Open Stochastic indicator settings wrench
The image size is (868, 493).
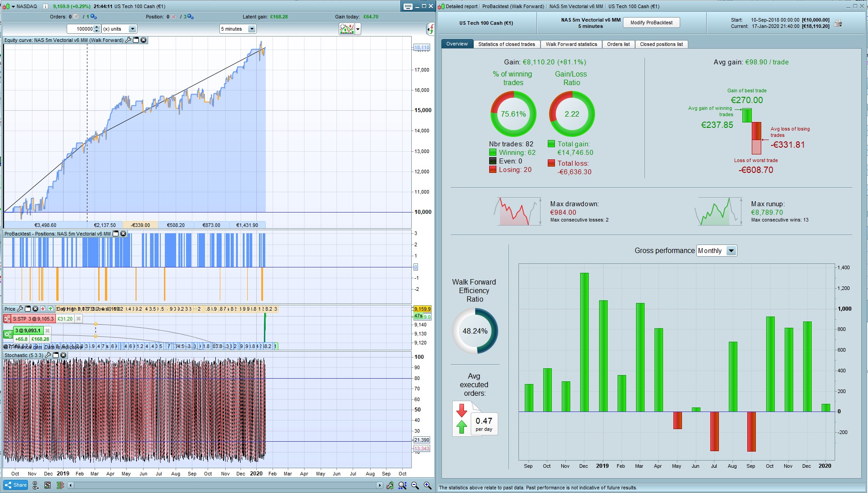coord(48,355)
